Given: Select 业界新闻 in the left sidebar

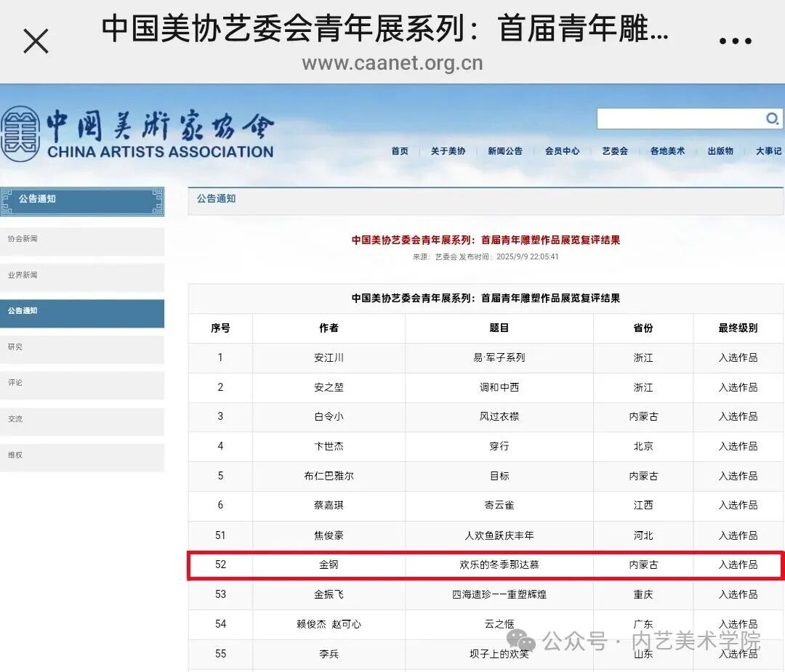Looking at the screenshot, I should click(81, 276).
